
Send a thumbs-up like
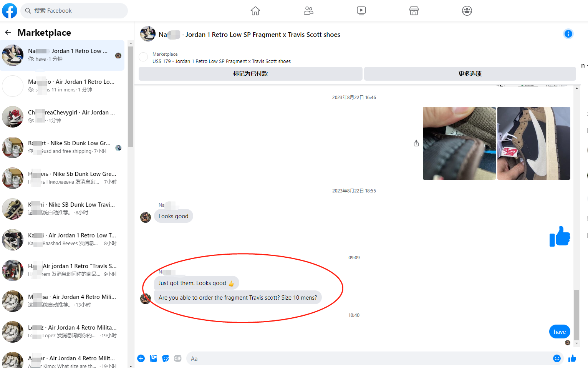point(572,358)
